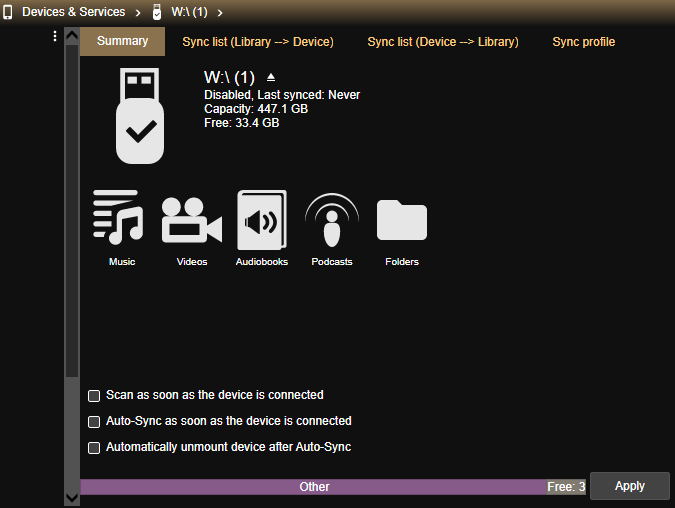The height and width of the screenshot is (508, 675).
Task: Expand the chevron after Devices & Services
Action: click(134, 12)
